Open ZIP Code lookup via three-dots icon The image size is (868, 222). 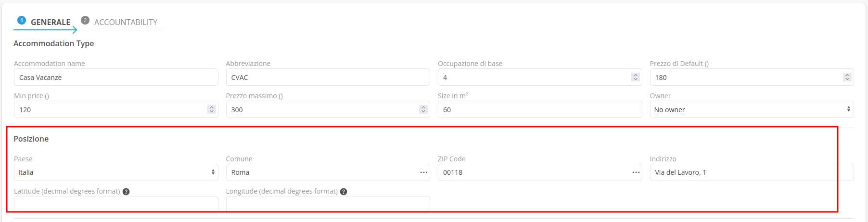click(636, 172)
